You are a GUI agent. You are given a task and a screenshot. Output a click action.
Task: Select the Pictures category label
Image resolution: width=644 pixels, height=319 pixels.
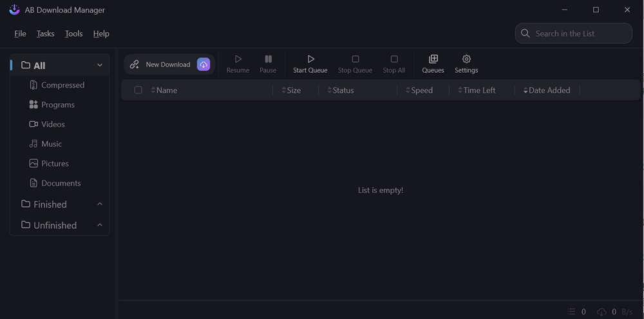point(55,164)
